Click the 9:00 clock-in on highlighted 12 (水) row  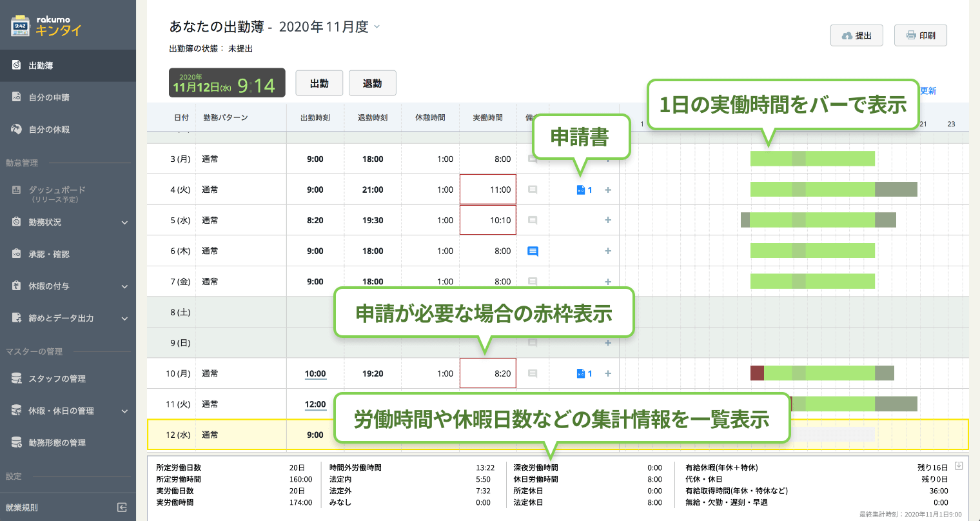click(x=315, y=435)
